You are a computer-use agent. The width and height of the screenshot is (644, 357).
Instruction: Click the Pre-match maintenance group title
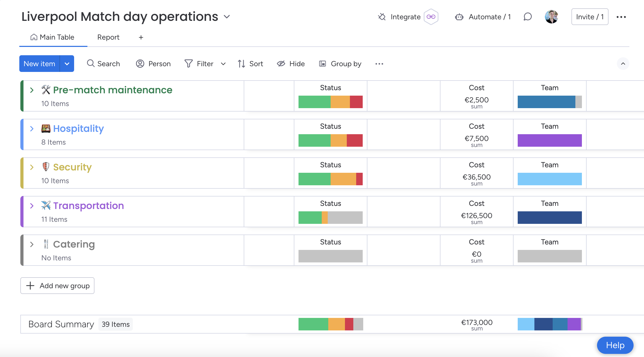(x=113, y=90)
